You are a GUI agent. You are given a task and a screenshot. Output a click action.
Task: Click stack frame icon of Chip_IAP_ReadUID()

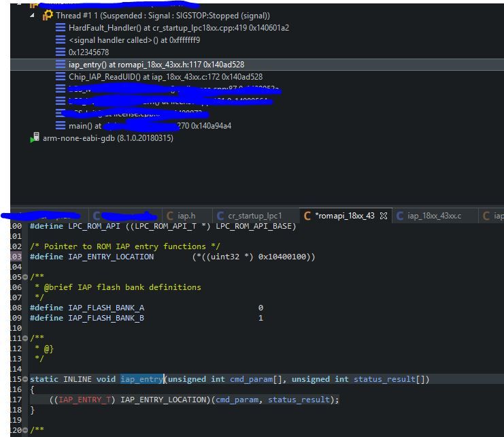pos(61,76)
